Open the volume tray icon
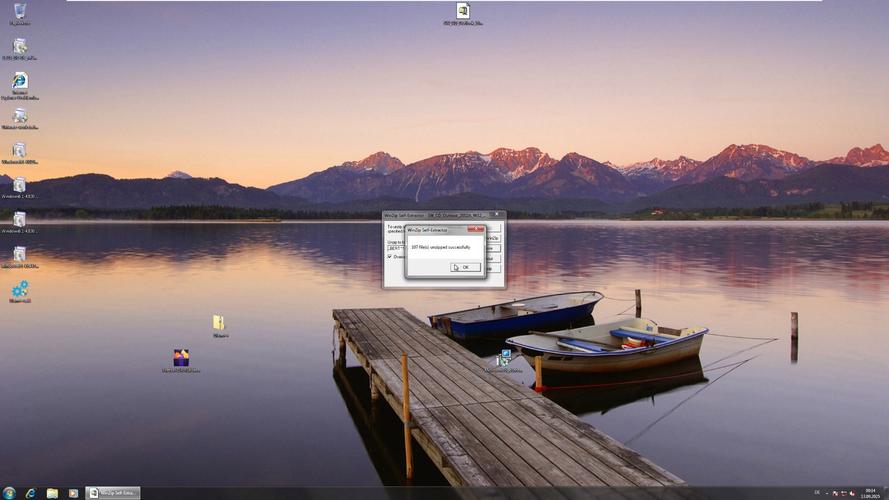Screen dimensions: 889x500 852,493
